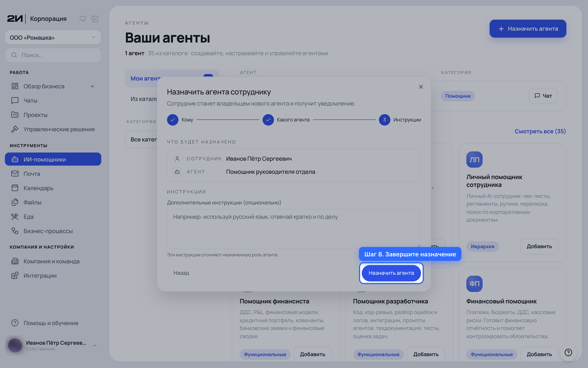Open the ООО «Ромашка» company dropdown
The width and height of the screenshot is (588, 368).
(53, 37)
